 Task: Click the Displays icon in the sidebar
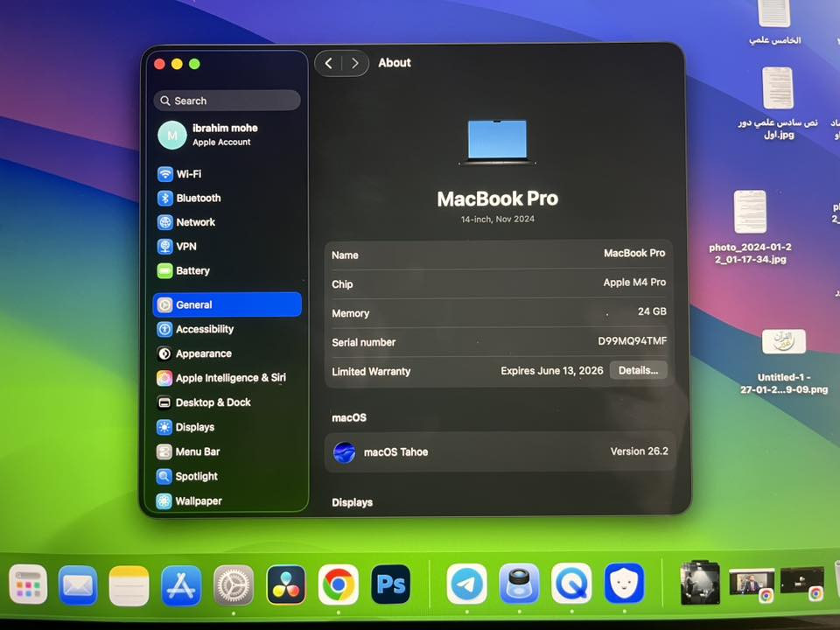point(194,427)
